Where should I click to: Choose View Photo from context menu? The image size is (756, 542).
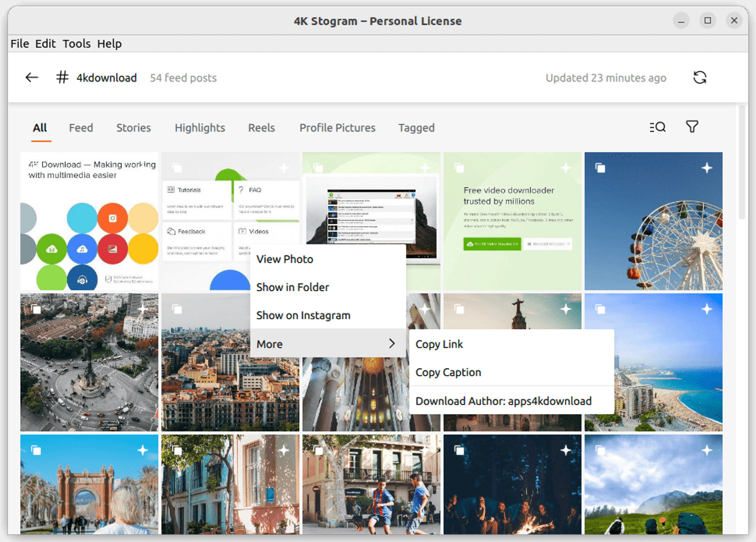tap(328, 259)
